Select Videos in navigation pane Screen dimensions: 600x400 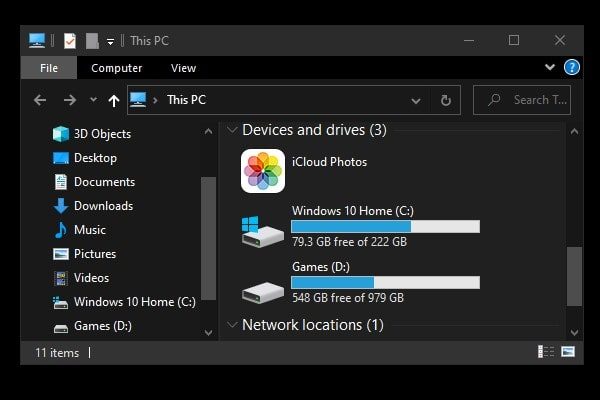tap(81, 278)
